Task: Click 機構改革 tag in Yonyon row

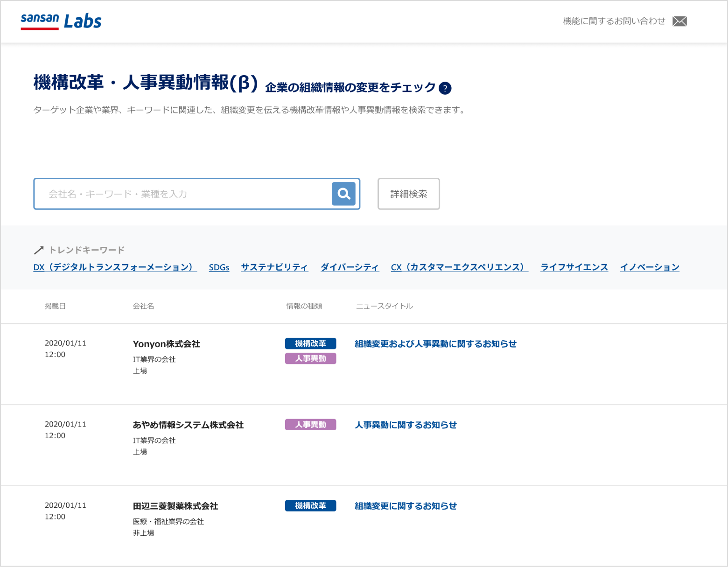Action: coord(311,343)
